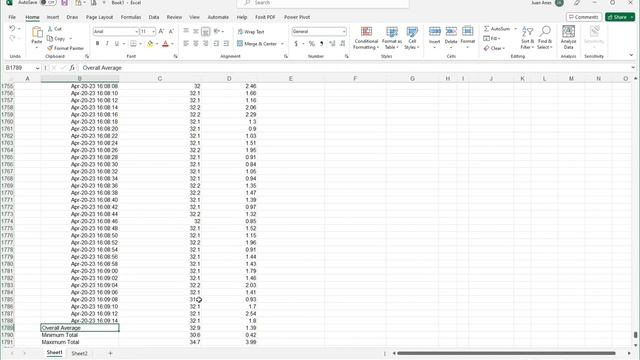Open Find & Select menu

tap(544, 38)
